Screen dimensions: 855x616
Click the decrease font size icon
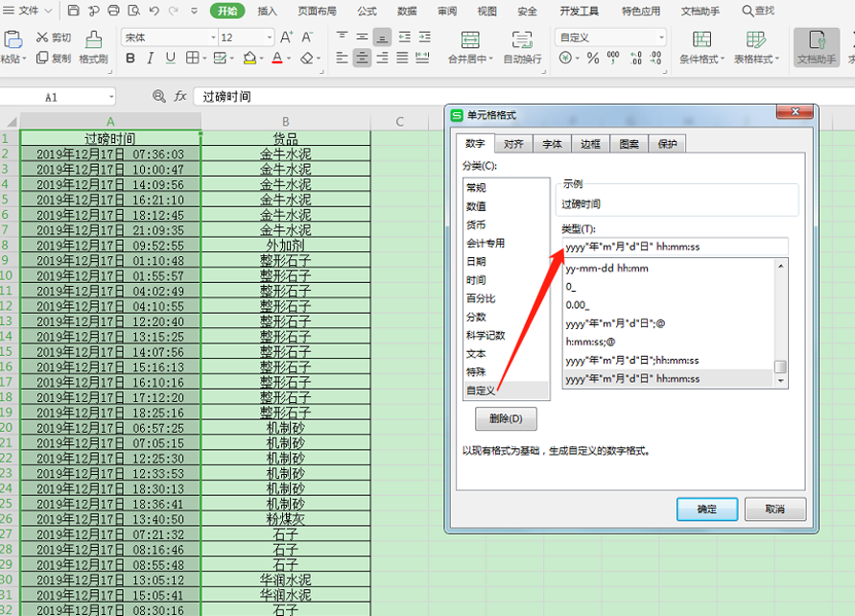(x=307, y=37)
